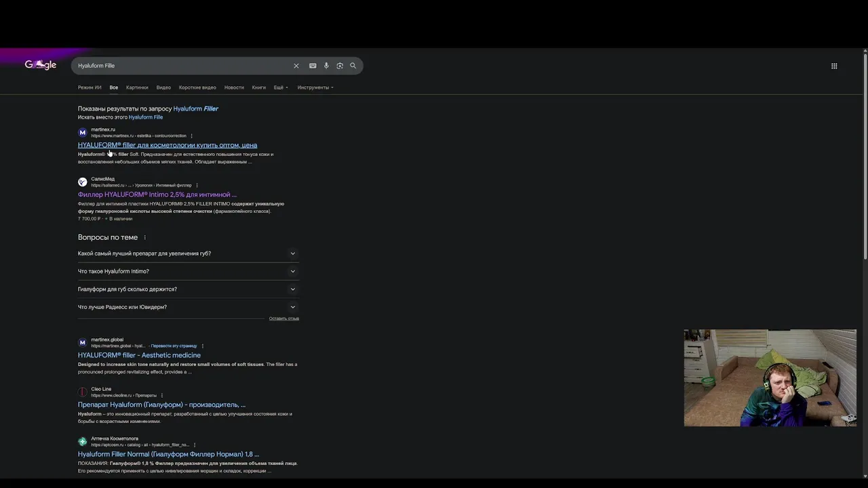Click the Google logo

coord(41,65)
